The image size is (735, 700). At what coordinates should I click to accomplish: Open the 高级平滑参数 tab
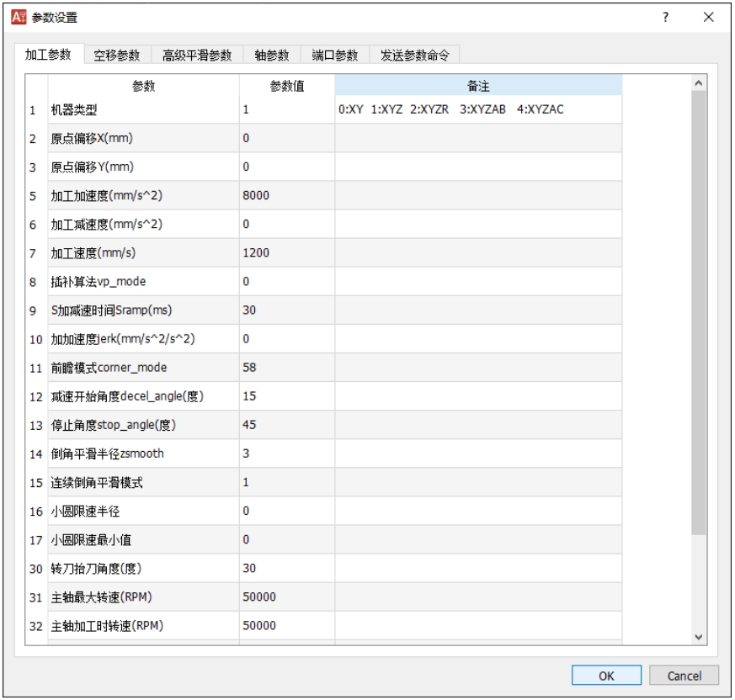click(197, 56)
